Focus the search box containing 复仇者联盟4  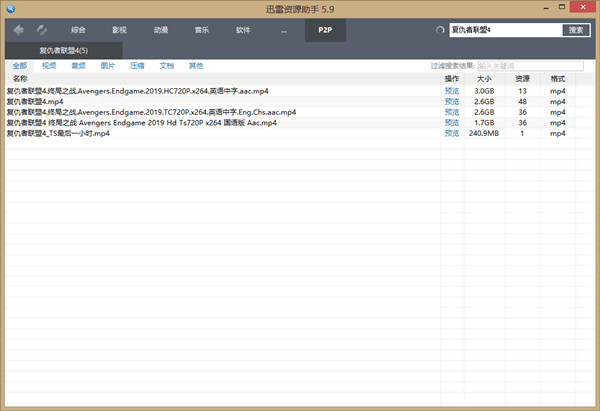click(x=506, y=30)
